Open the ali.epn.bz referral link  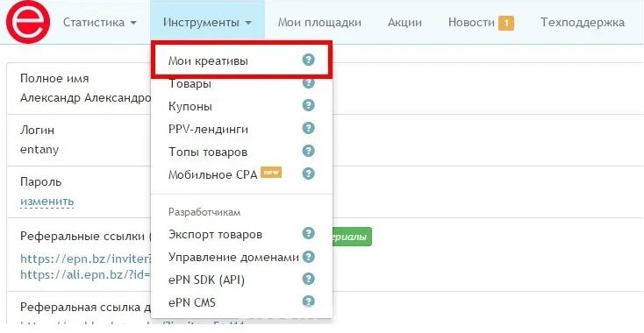[x=86, y=274]
